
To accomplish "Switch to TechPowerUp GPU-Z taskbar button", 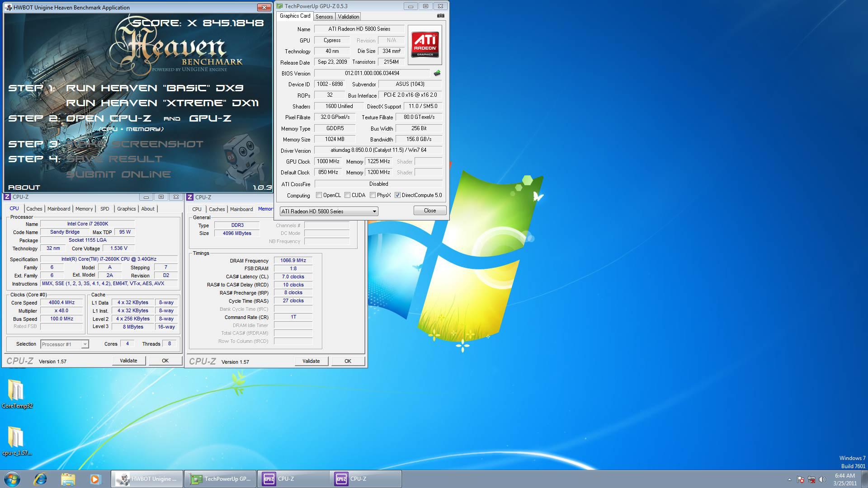I will (x=220, y=479).
